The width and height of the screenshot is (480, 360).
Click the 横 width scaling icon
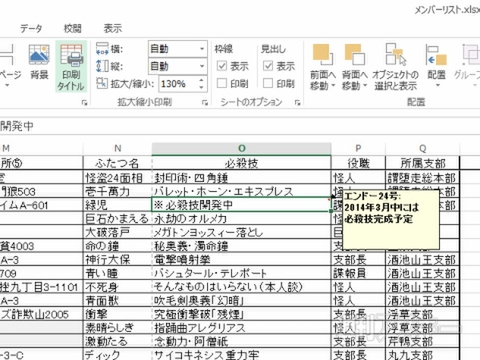[102, 49]
